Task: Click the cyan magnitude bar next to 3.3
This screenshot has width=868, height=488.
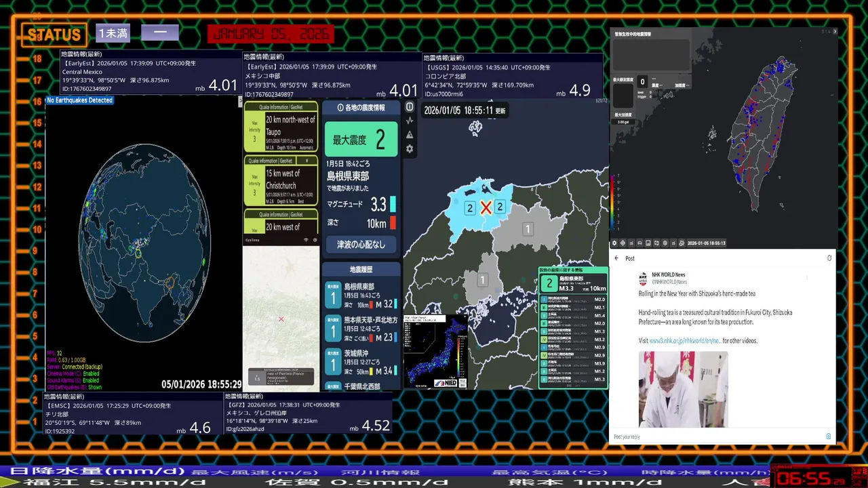Action: 393,204
